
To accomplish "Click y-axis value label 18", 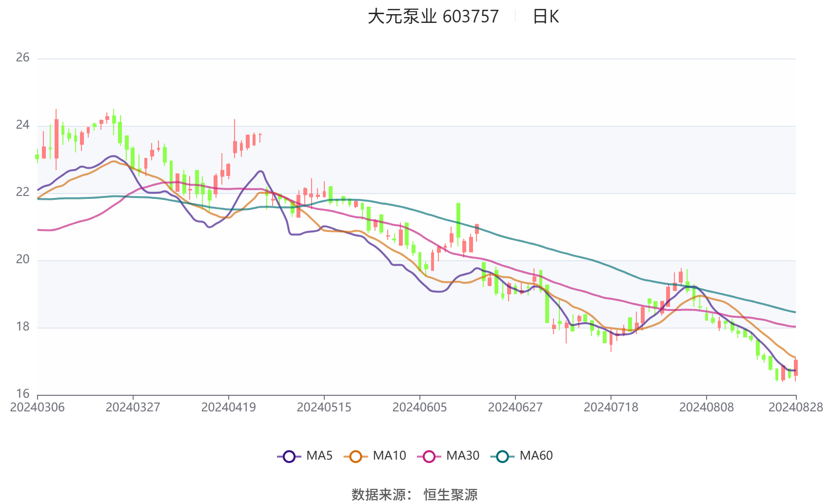I will point(23,327).
